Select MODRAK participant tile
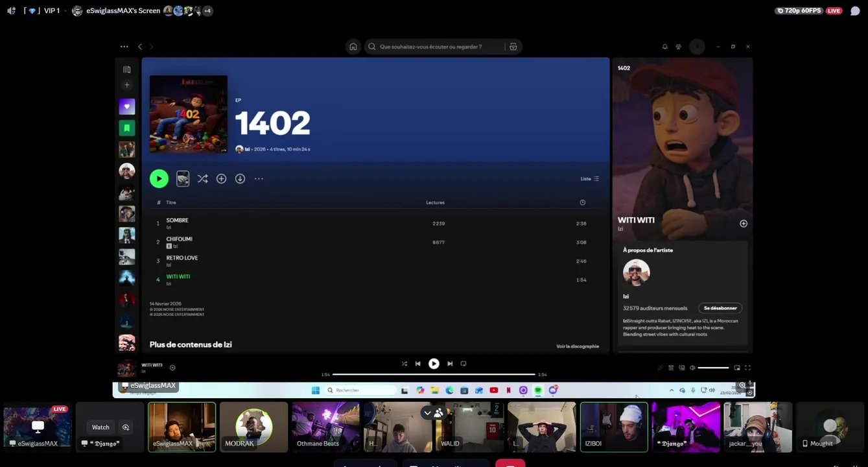868x467 pixels. [x=253, y=427]
